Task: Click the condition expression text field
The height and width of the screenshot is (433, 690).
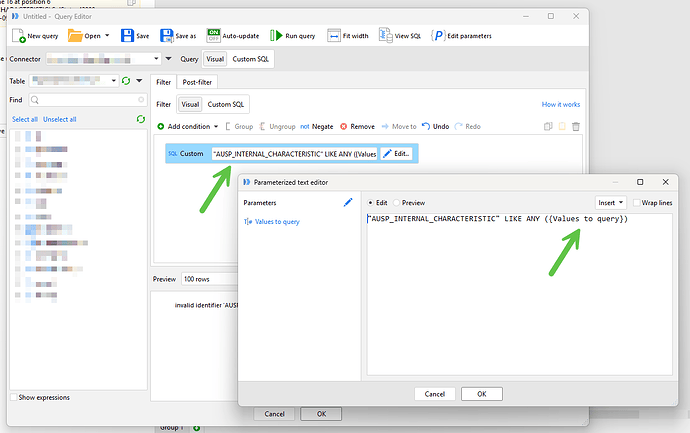Action: tap(294, 154)
